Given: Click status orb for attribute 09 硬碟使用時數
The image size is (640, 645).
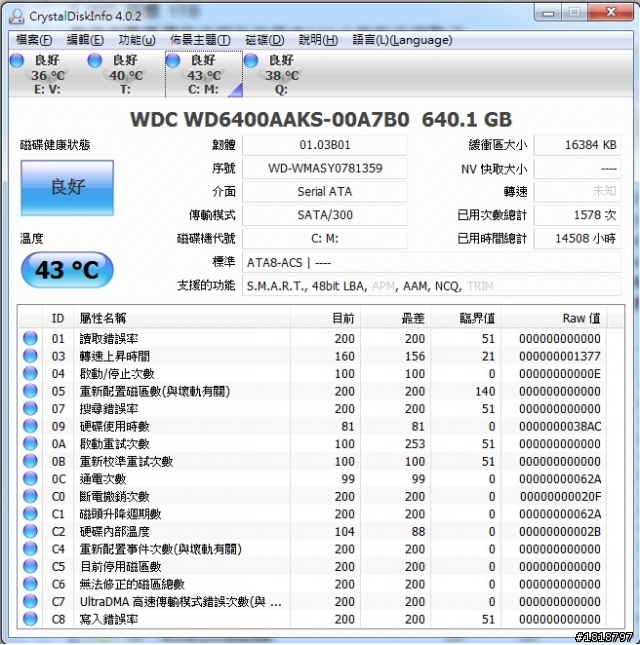Looking at the screenshot, I should coord(30,426).
